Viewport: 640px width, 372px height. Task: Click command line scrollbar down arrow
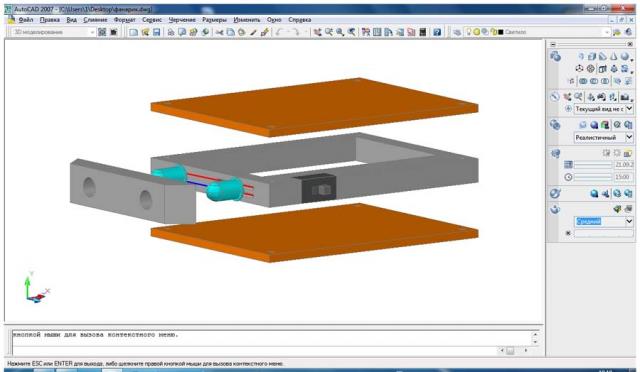tap(535, 342)
